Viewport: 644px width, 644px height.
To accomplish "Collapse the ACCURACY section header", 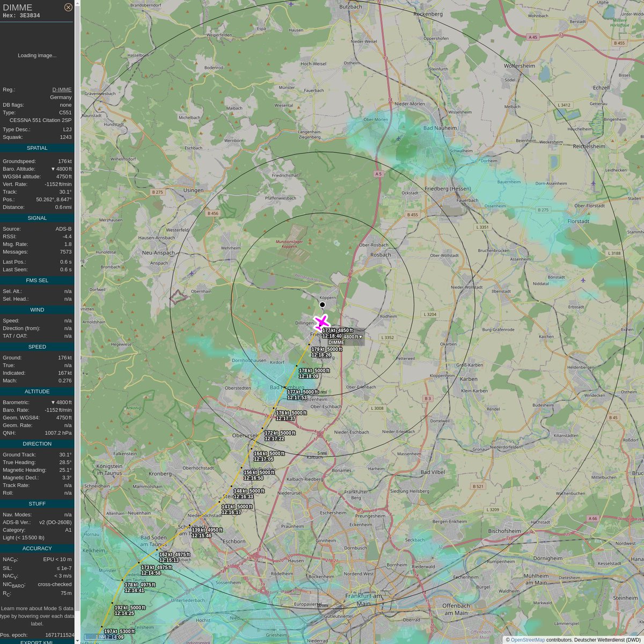I will coord(36,548).
